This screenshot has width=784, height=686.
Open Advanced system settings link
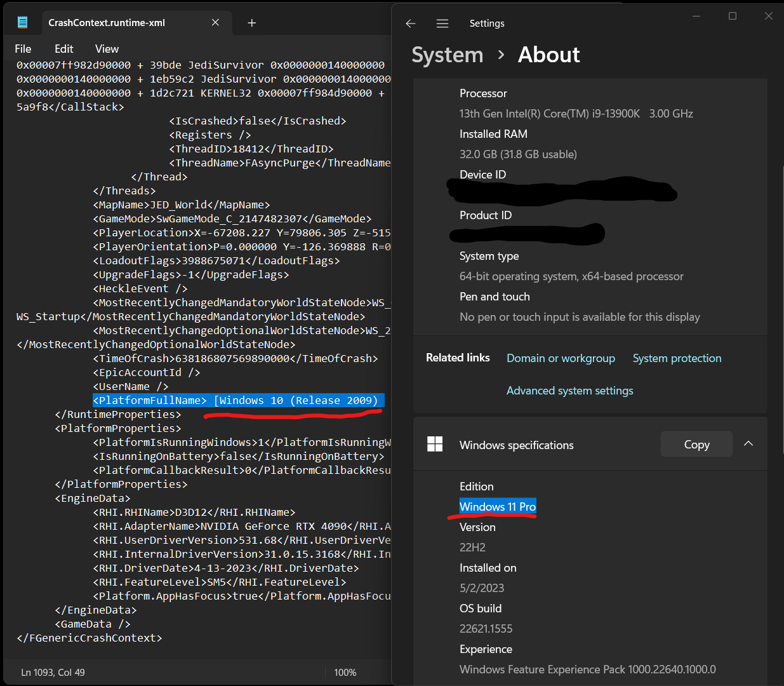click(569, 391)
